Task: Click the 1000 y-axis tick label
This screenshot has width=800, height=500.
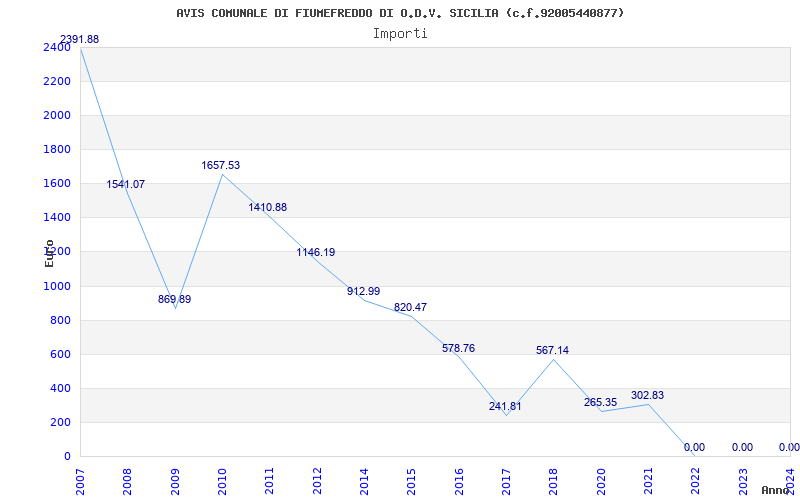Action: click(58, 287)
